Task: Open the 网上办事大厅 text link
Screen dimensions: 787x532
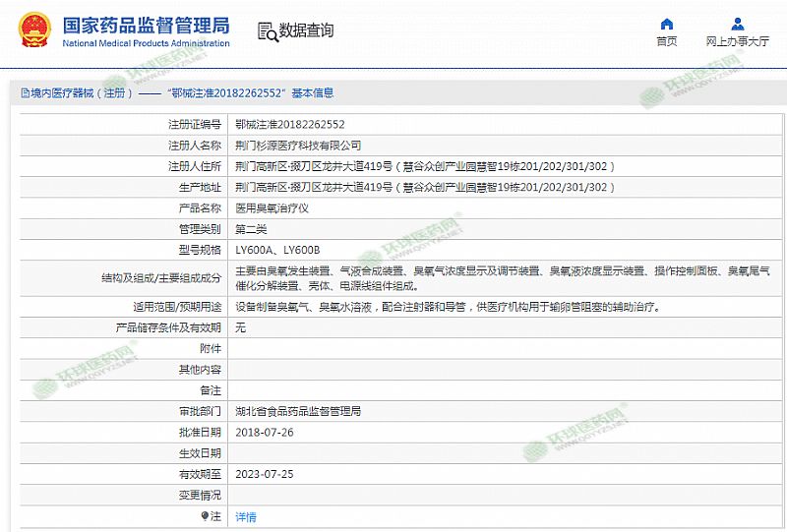Action: point(737,41)
